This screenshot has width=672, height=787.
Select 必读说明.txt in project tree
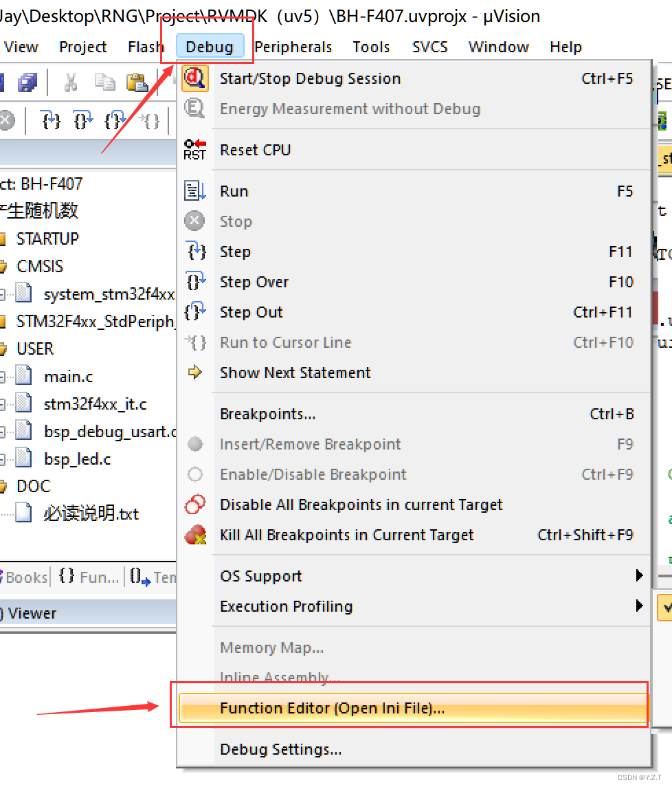pyautogui.click(x=91, y=513)
